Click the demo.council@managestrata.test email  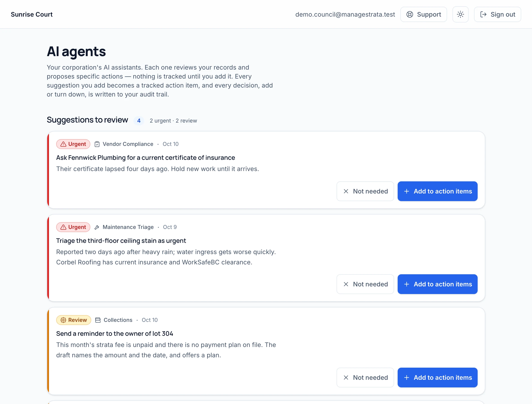[x=345, y=14]
